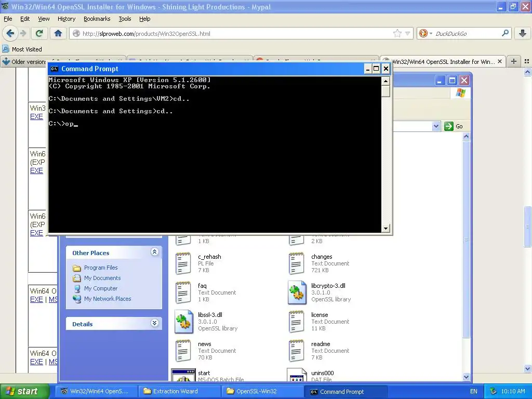Switch to Command Prompt taskbar button
Viewport: 532px width, 399px height.
[x=346, y=392]
